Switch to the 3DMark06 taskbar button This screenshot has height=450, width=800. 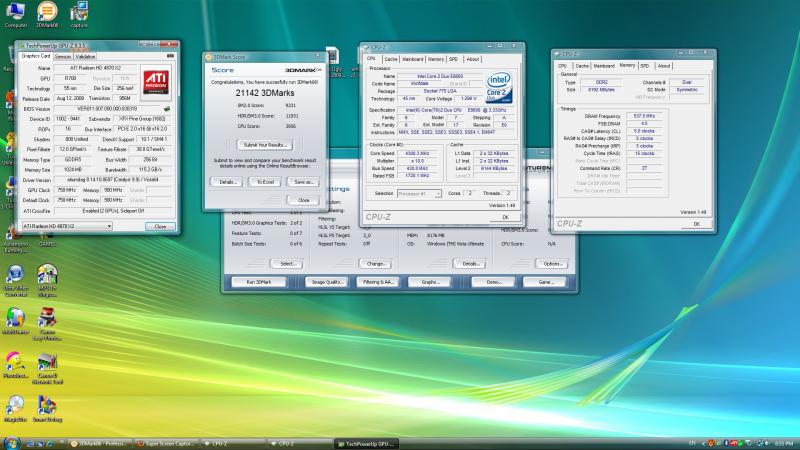[100, 444]
